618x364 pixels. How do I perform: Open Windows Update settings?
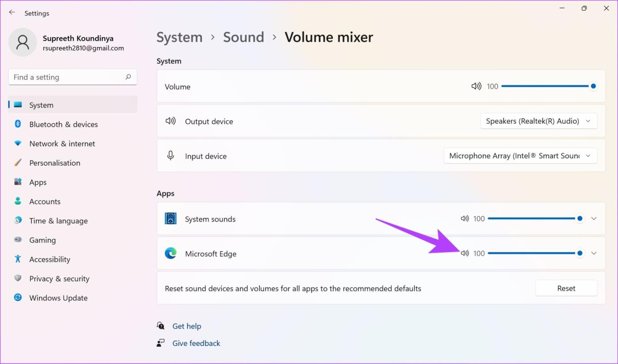tap(73, 298)
